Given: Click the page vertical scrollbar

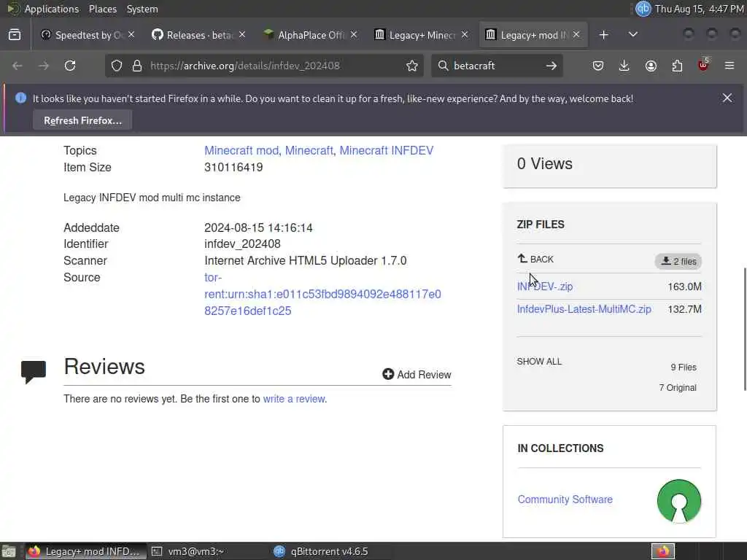Looking at the screenshot, I should pyautogui.click(x=744, y=329).
